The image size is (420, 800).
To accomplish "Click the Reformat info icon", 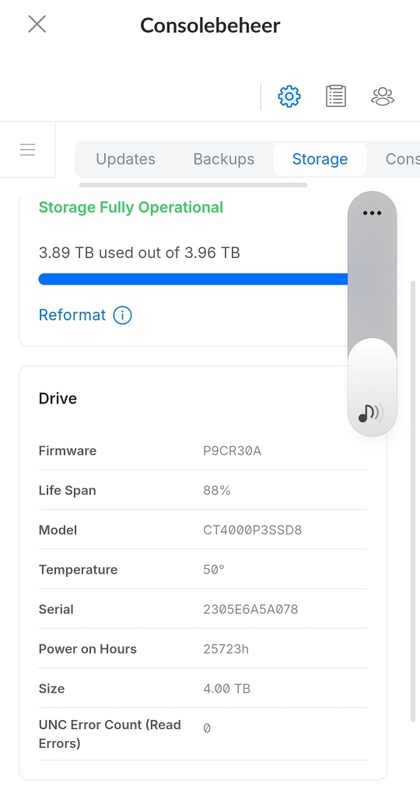I will point(122,315).
